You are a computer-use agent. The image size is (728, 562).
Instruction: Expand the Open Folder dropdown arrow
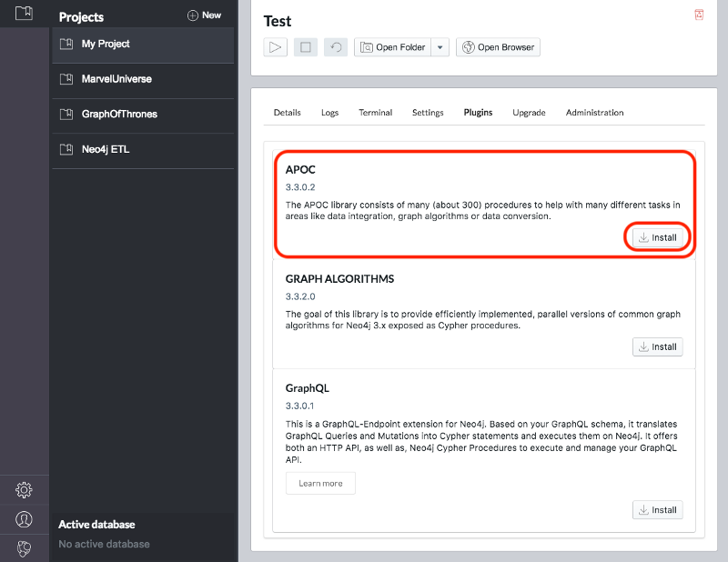[440, 47]
